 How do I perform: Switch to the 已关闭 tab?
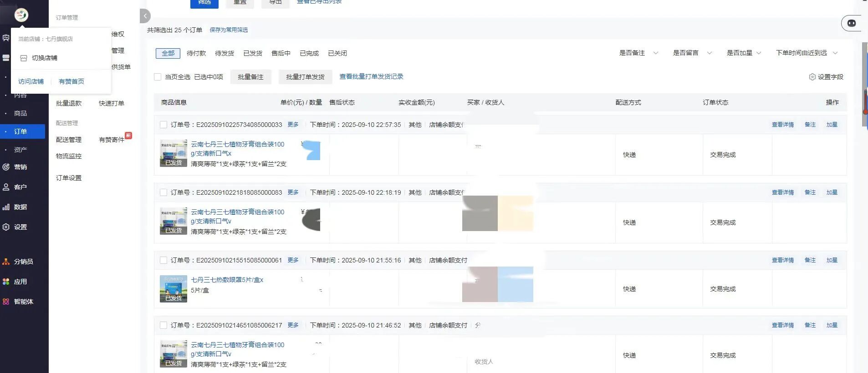[x=337, y=53]
